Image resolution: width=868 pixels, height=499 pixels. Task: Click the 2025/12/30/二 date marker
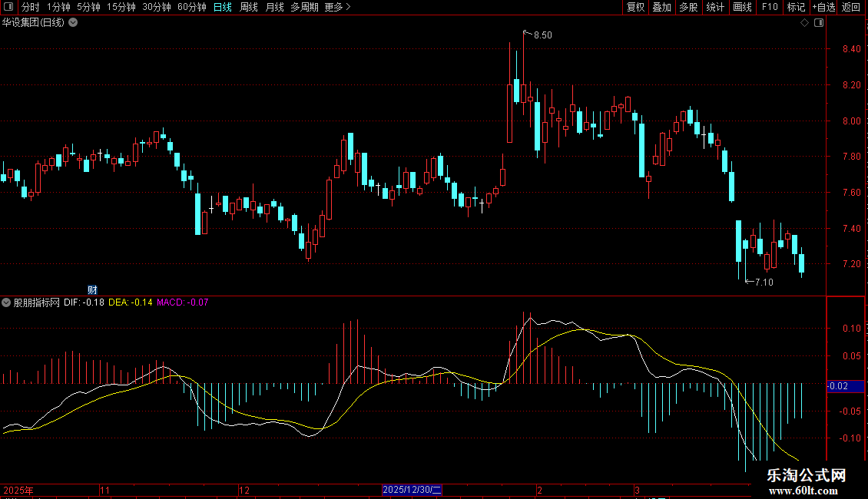(x=412, y=490)
